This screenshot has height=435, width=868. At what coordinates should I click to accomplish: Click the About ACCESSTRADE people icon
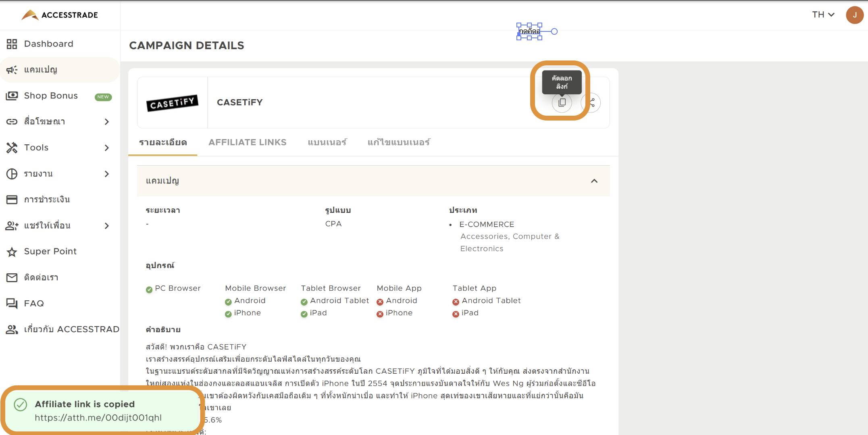(12, 330)
